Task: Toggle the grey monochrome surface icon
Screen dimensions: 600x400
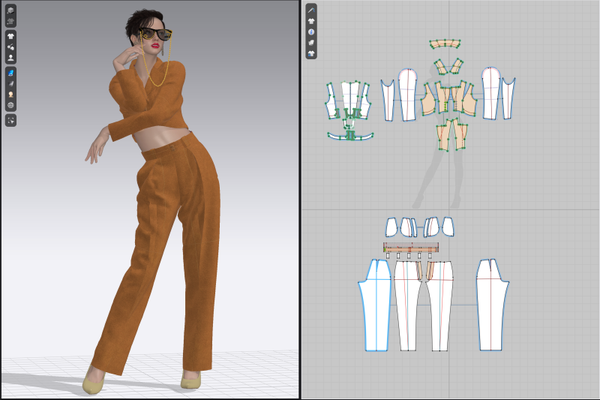Action: tap(11, 83)
